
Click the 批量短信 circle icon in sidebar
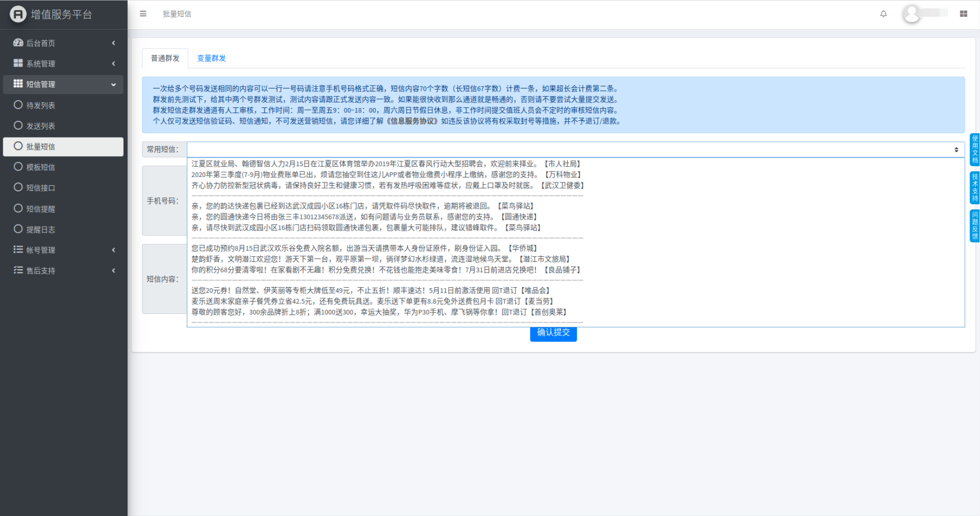point(17,146)
